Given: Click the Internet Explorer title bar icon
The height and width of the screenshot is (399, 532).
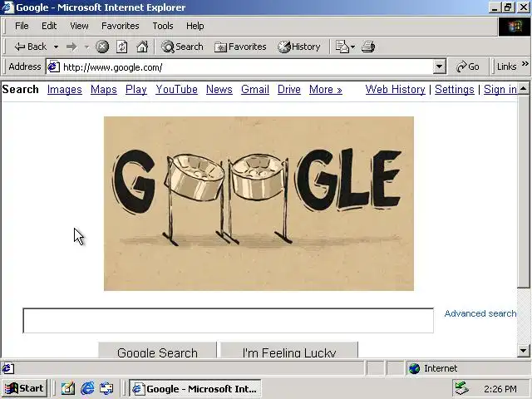Looking at the screenshot, I should pos(8,7).
